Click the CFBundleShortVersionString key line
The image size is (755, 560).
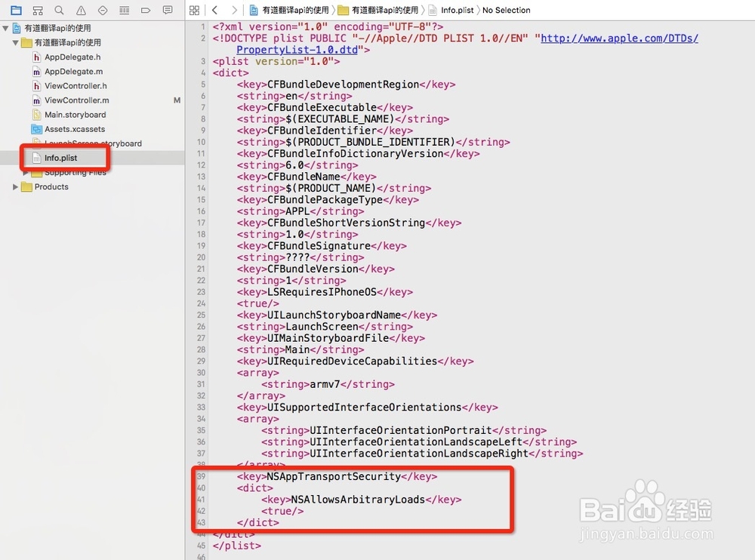click(x=349, y=223)
